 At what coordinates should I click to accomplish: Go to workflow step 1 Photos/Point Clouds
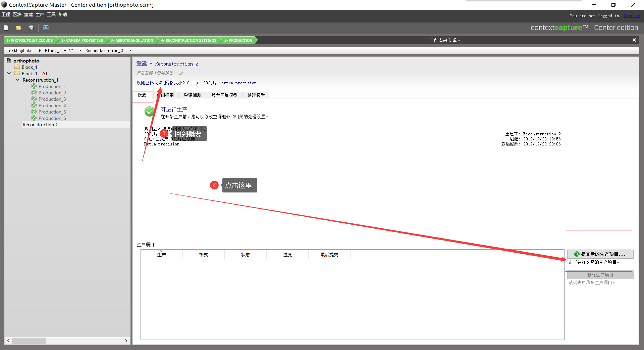30,40
